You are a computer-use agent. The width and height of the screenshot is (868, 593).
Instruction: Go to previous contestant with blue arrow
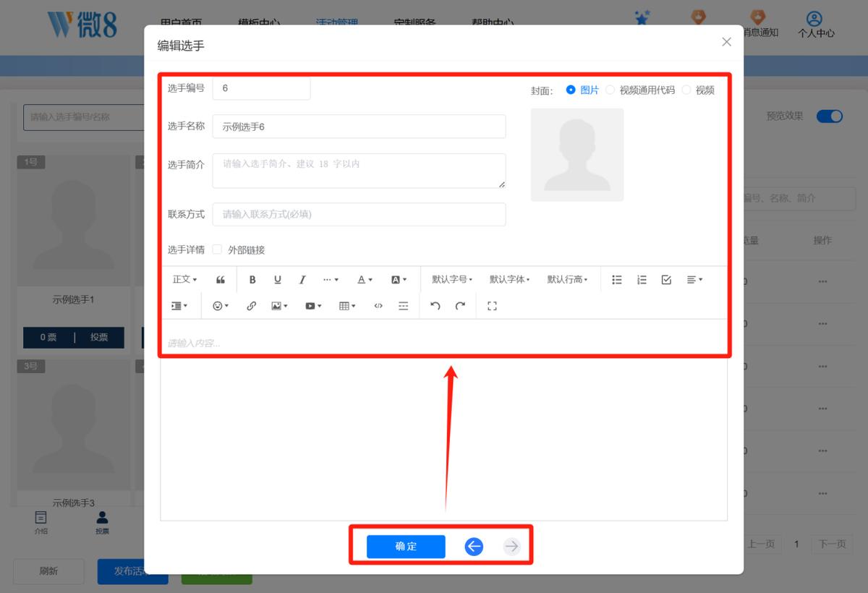point(474,547)
